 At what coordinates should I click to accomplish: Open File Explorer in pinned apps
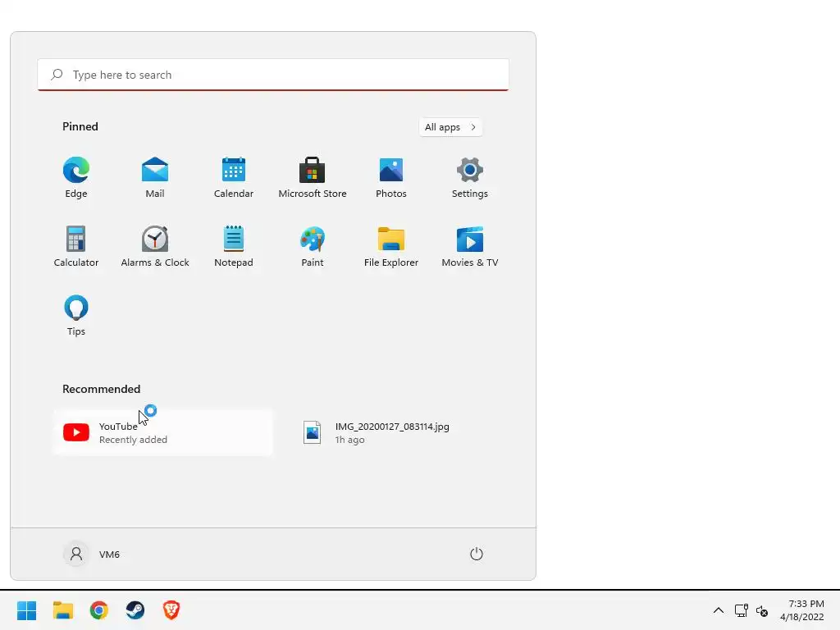coord(391,246)
